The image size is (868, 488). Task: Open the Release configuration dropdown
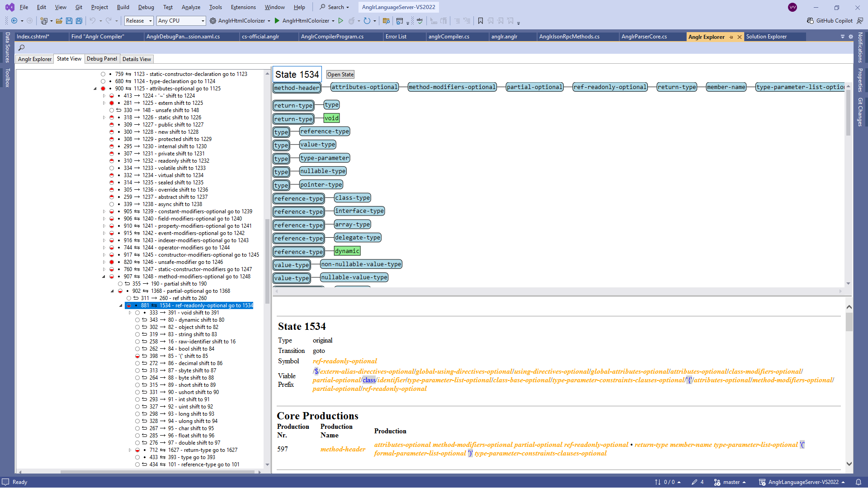[x=139, y=21]
